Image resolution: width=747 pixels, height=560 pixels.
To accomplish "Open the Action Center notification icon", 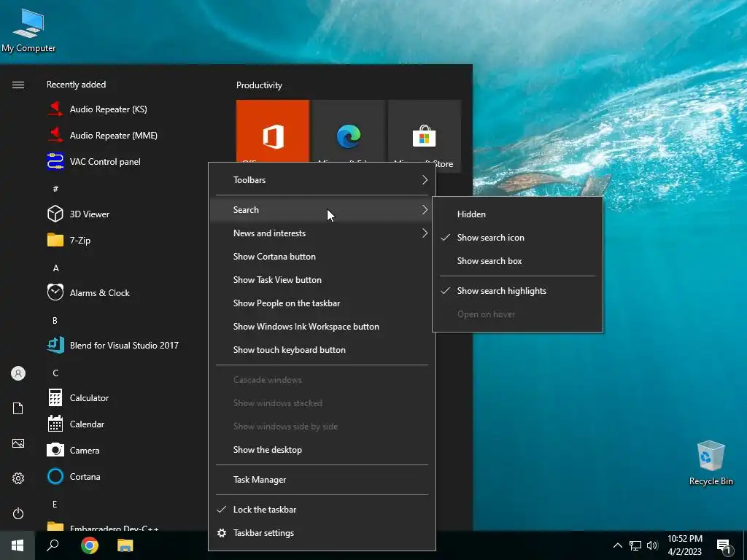I will (724, 547).
